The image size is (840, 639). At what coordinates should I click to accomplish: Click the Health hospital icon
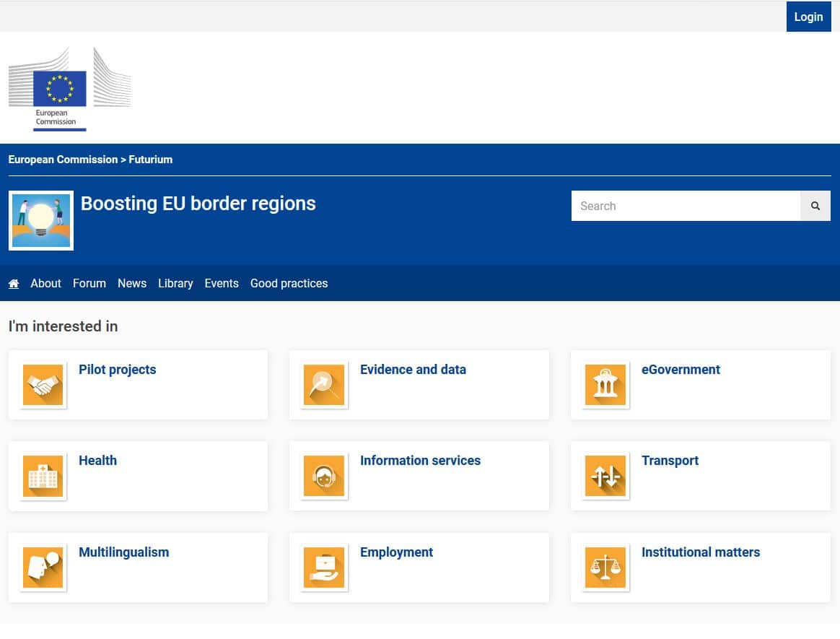(43, 476)
